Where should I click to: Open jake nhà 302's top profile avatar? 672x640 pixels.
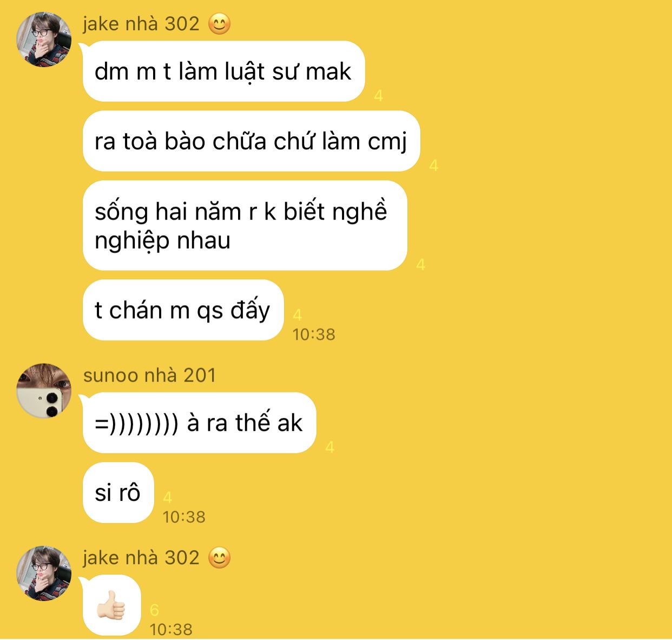click(44, 39)
